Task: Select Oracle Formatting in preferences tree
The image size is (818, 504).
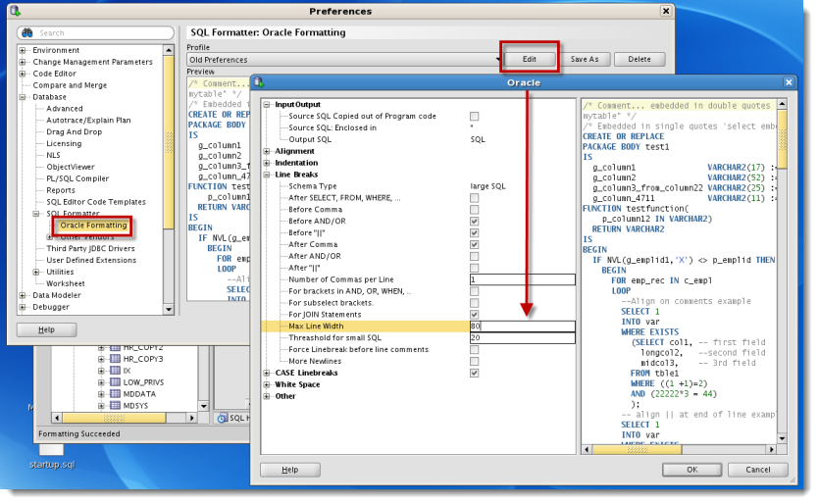Action: [93, 226]
